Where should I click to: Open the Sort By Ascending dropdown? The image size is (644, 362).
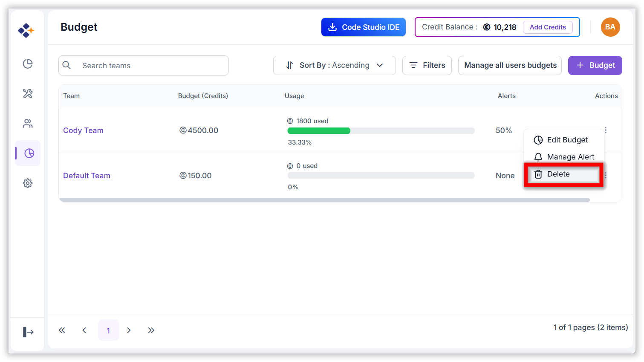coord(335,65)
